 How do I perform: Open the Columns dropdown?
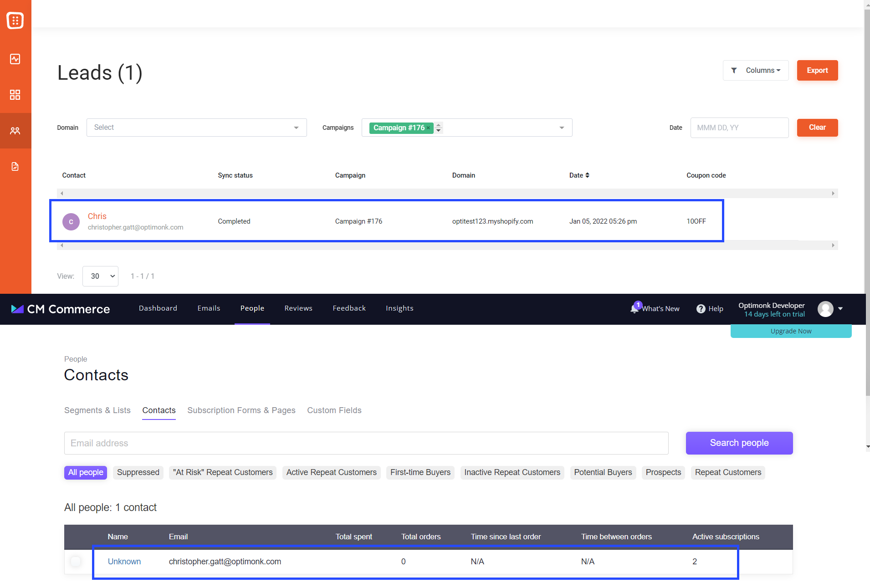756,71
